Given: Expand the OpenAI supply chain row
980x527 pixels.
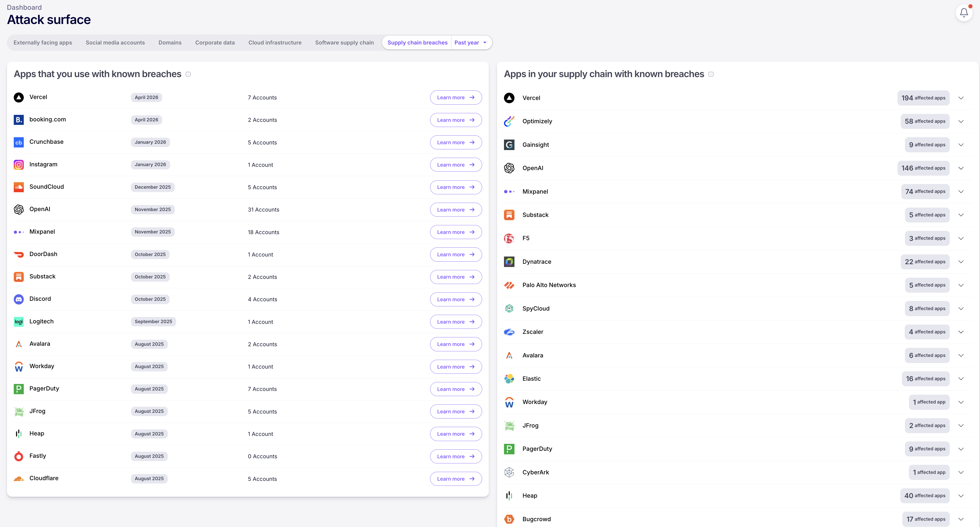Looking at the screenshot, I should pos(961,168).
